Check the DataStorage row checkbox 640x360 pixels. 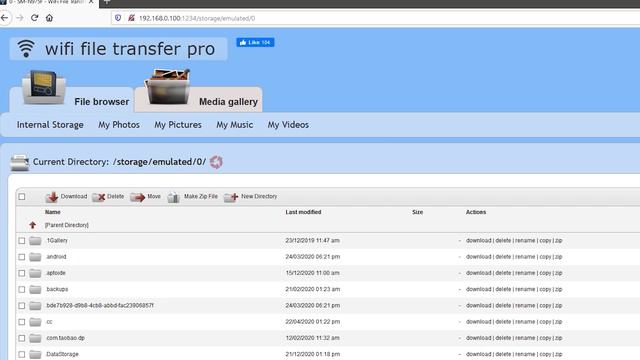coord(22,354)
